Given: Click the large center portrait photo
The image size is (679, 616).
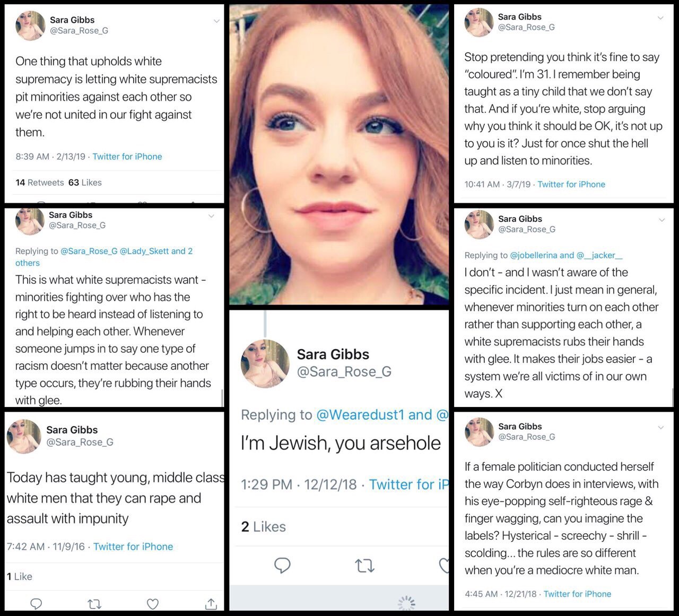Looking at the screenshot, I should 339,154.
